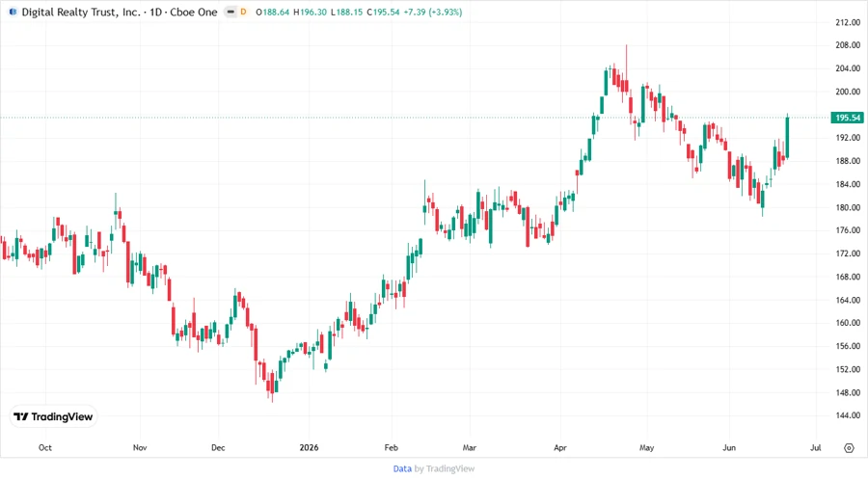
Task: Click the 144.00 price axis label
Action: coord(848,414)
